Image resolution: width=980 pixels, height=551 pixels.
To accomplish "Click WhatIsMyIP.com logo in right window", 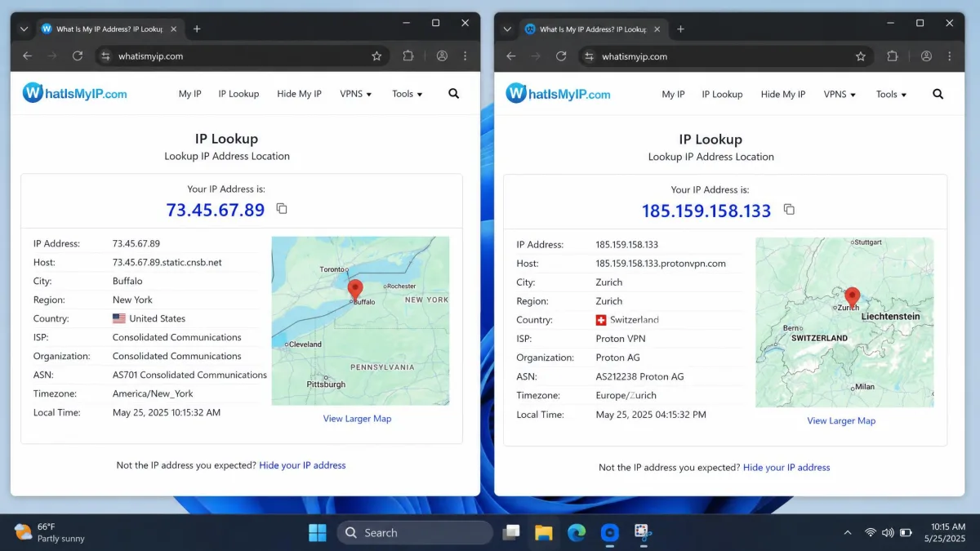I will click(x=559, y=93).
